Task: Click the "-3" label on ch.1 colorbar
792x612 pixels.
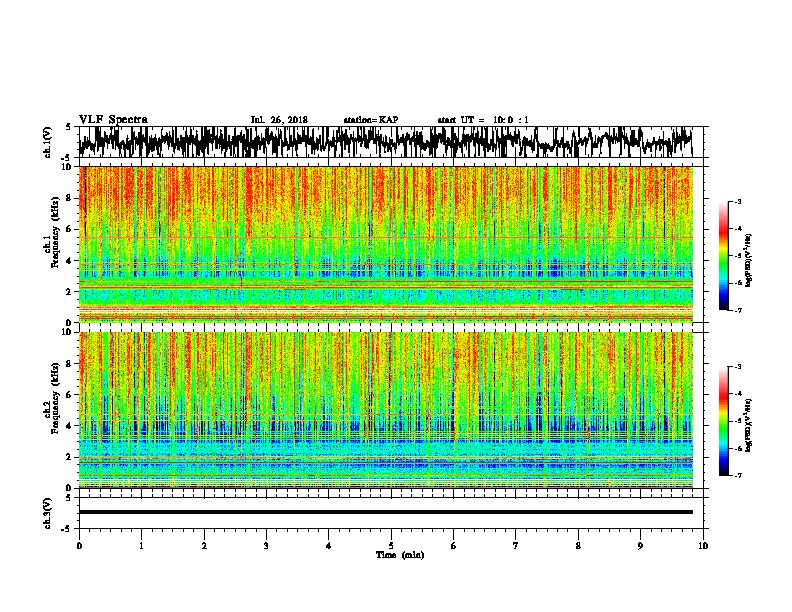Action: click(737, 202)
